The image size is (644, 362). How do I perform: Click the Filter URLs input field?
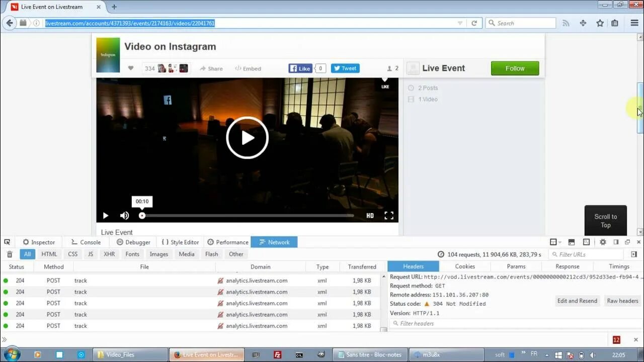(586, 254)
